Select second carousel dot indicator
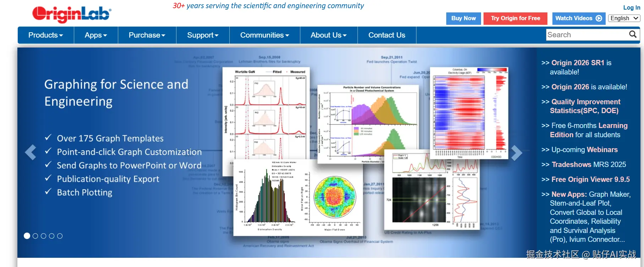This screenshot has height=267, width=644. (x=35, y=236)
